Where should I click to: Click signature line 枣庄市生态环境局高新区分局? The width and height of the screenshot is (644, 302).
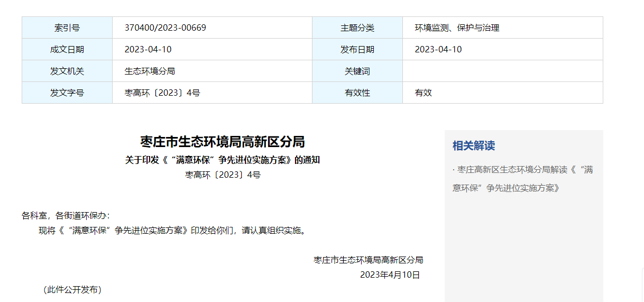369,260
